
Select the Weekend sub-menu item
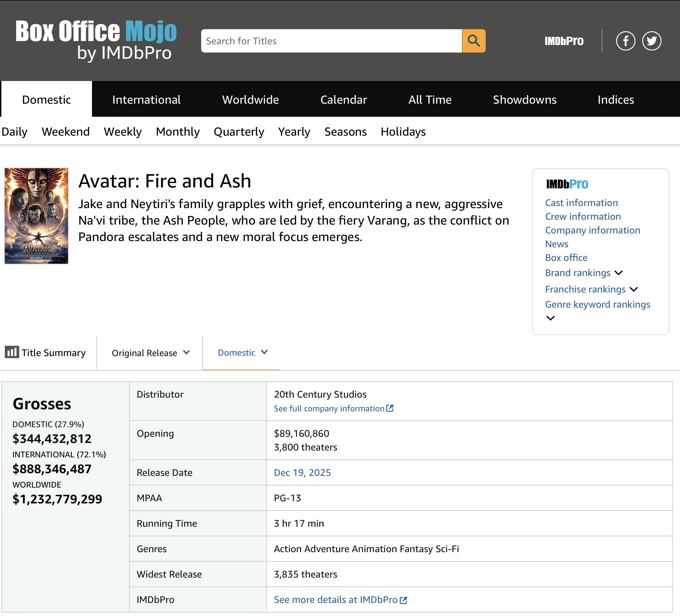pos(66,132)
